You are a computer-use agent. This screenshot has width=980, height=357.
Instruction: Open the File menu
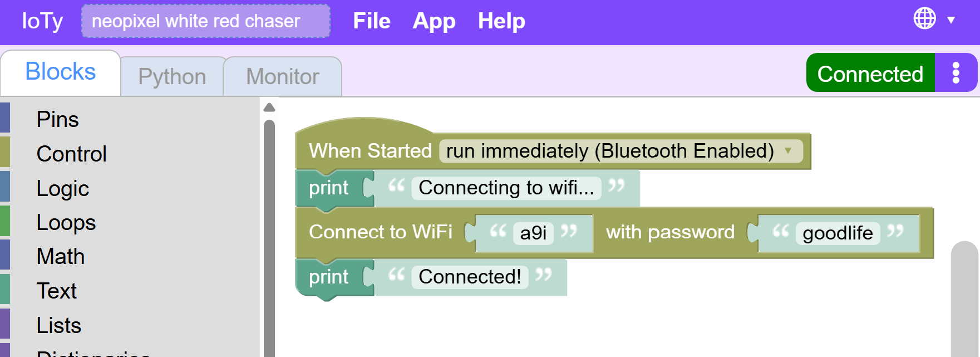pyautogui.click(x=372, y=21)
